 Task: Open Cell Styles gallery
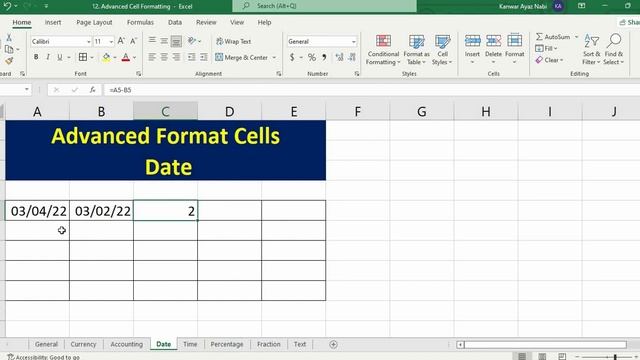(x=442, y=49)
